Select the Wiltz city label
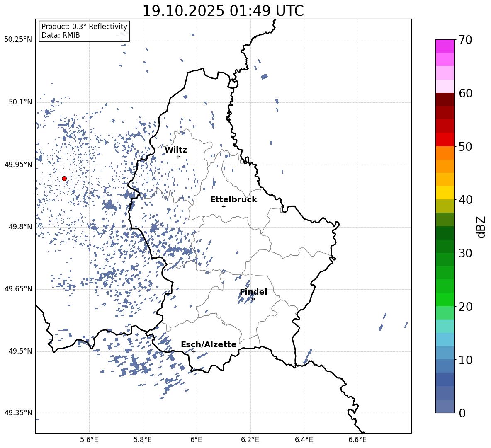491x448 pixels. 176,150
